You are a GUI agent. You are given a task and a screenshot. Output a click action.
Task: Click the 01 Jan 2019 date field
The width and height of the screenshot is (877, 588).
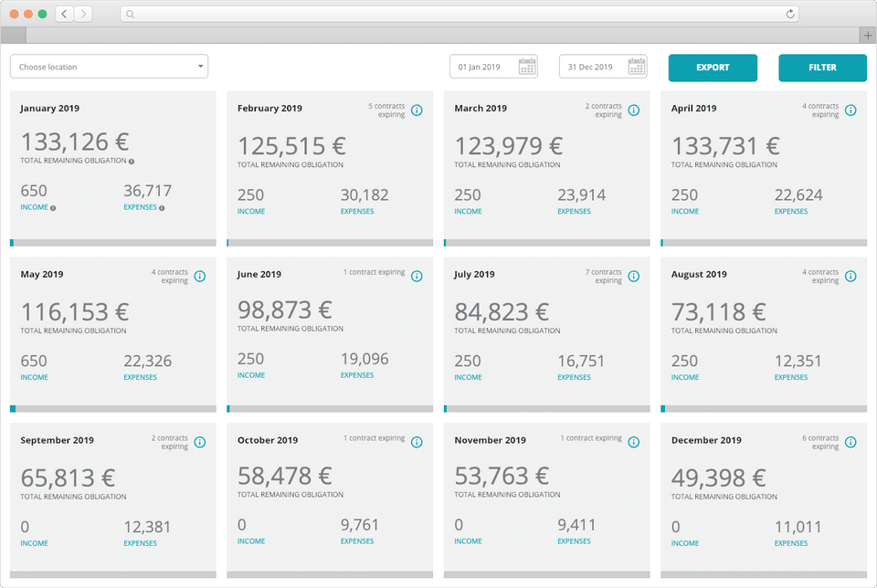493,67
